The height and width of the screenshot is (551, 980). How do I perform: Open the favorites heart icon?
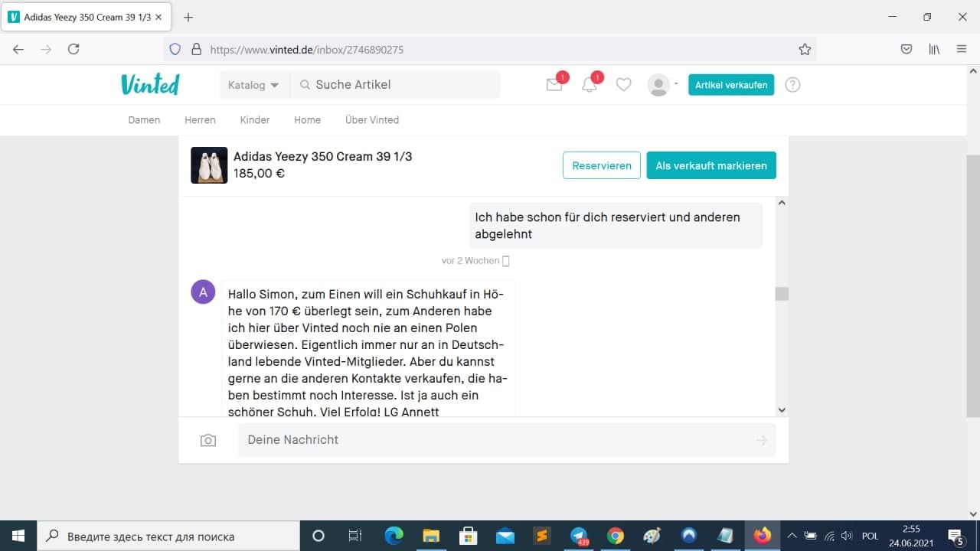pos(624,85)
